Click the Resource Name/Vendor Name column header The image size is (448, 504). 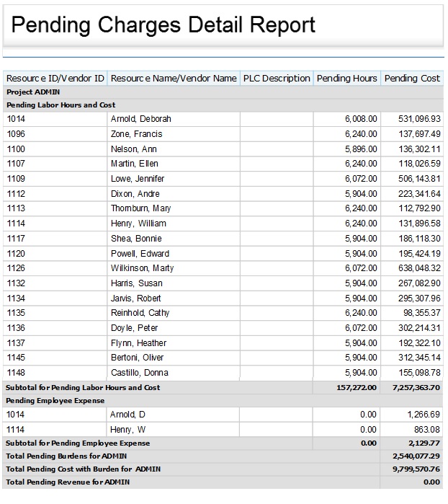(x=174, y=78)
